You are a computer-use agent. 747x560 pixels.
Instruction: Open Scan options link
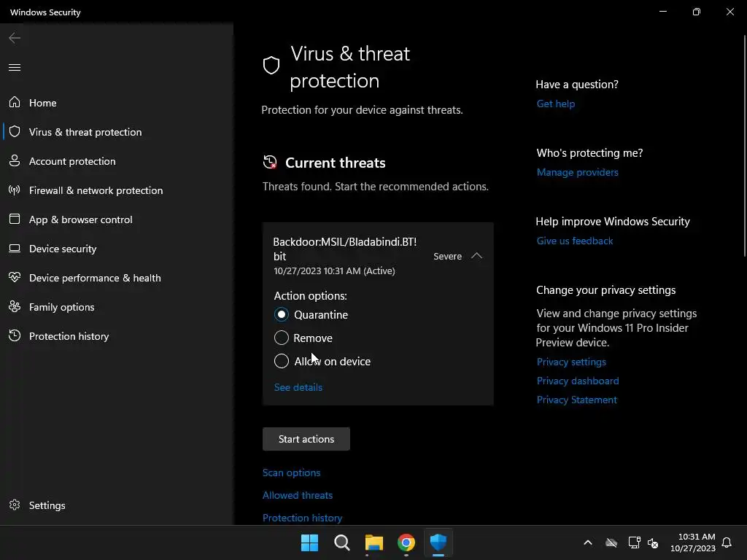(292, 472)
